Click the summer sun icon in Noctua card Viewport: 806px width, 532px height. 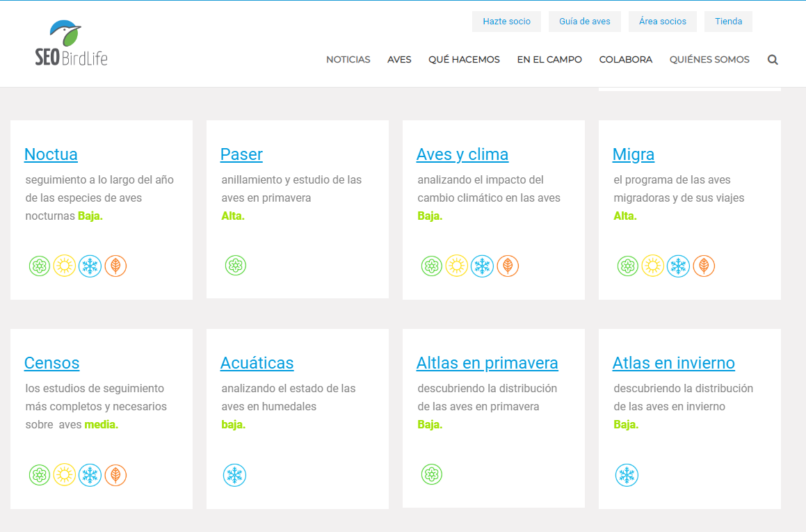(65, 266)
